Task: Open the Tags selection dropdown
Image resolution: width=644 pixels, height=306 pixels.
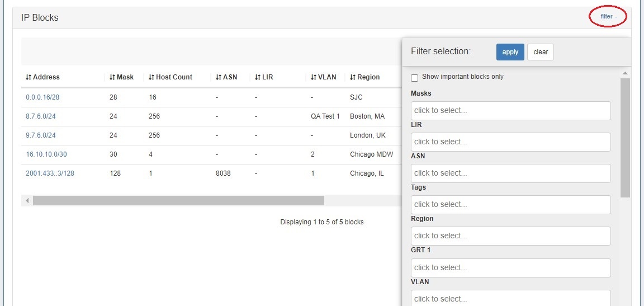Action: (x=510, y=205)
